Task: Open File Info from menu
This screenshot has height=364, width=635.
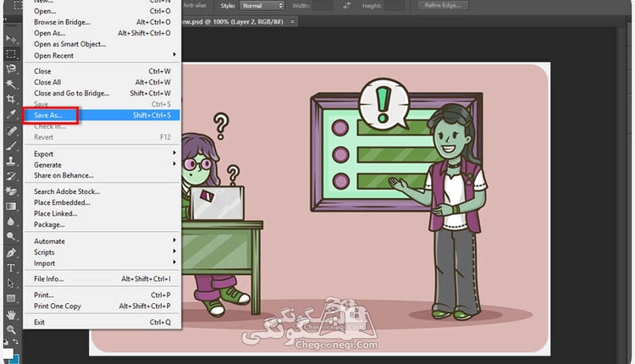Action: (x=102, y=279)
